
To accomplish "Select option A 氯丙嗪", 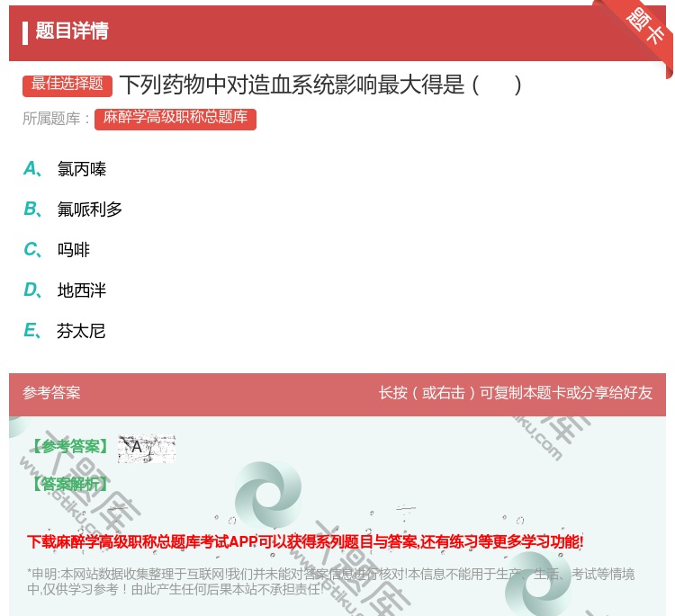I will click(x=65, y=169).
